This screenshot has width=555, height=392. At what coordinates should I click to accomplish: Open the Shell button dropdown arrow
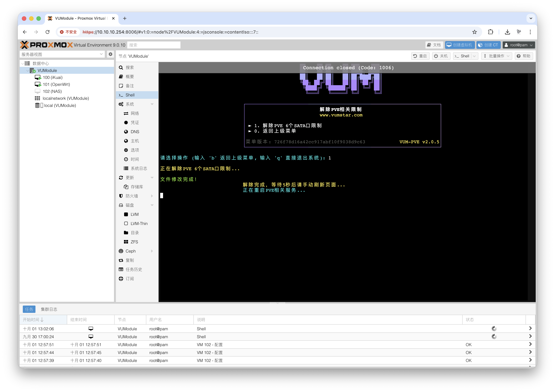[x=474, y=56]
